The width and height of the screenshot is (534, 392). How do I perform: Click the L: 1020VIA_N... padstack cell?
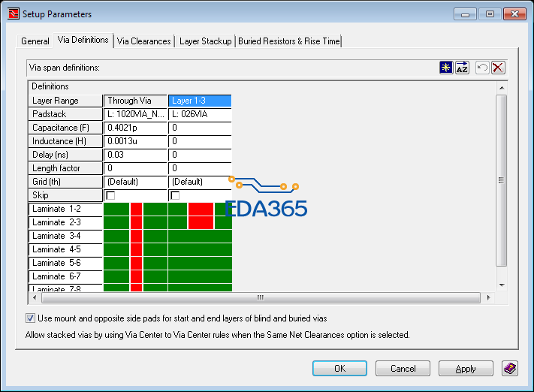[x=135, y=114]
